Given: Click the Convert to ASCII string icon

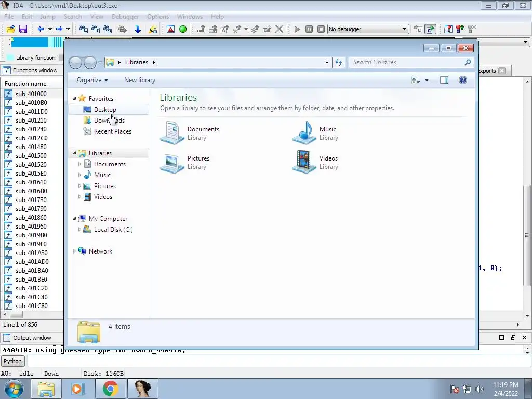Looking at the screenshot, I should [x=225, y=29].
